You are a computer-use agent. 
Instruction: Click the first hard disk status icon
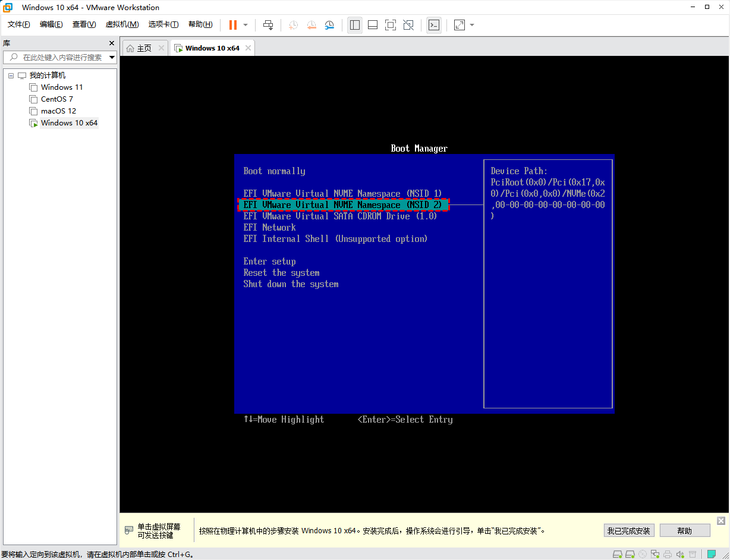(618, 554)
